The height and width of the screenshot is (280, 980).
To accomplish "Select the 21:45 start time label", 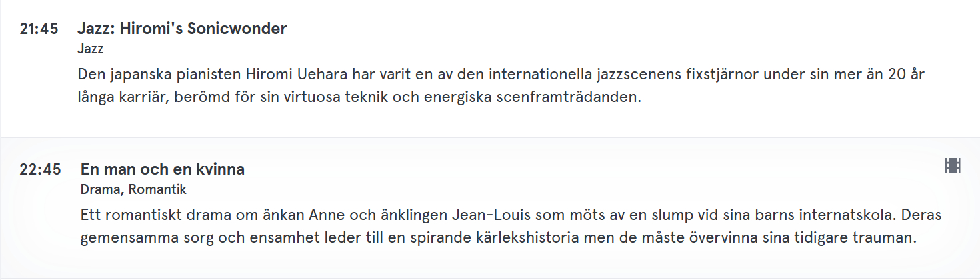I will pyautogui.click(x=39, y=29).
